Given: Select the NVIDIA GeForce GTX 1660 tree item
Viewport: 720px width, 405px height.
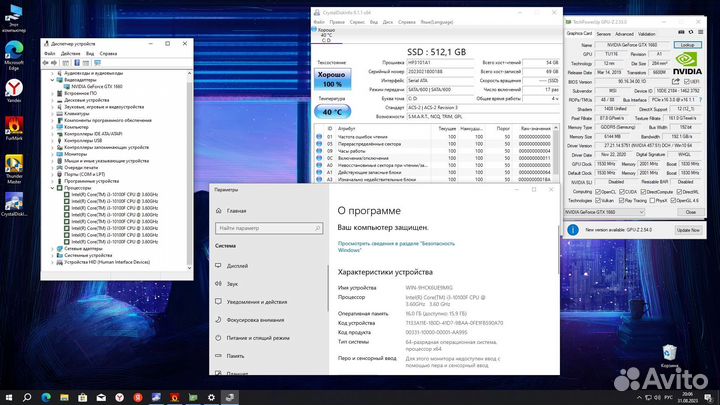Looking at the screenshot, I should point(97,86).
